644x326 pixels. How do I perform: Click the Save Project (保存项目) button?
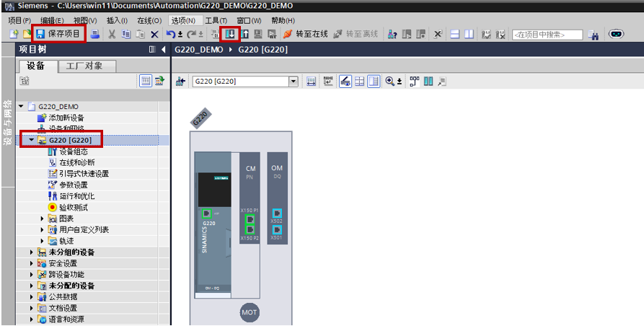coord(58,34)
